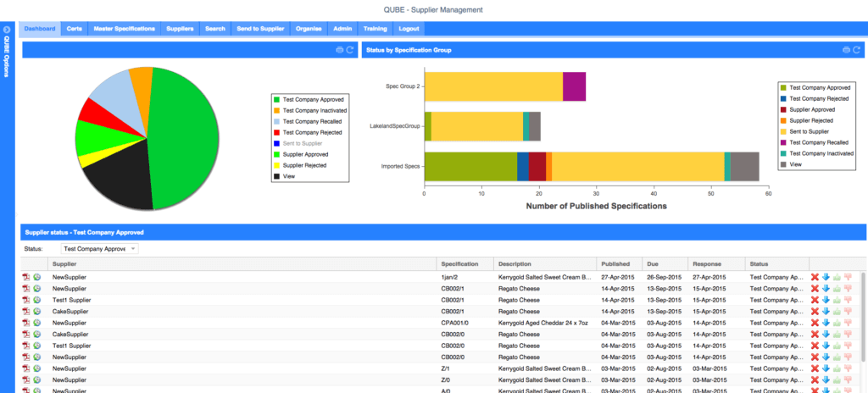Select the Dashboard tab

pos(40,29)
